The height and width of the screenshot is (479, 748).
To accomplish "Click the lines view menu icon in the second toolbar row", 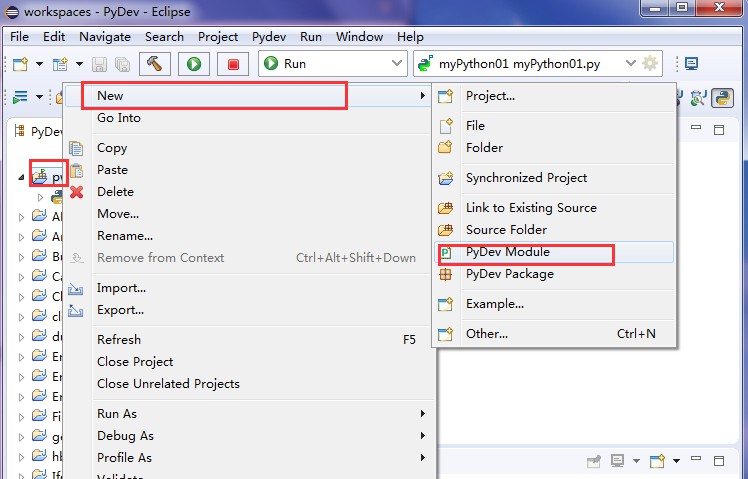I will pyautogui.click(x=20, y=97).
